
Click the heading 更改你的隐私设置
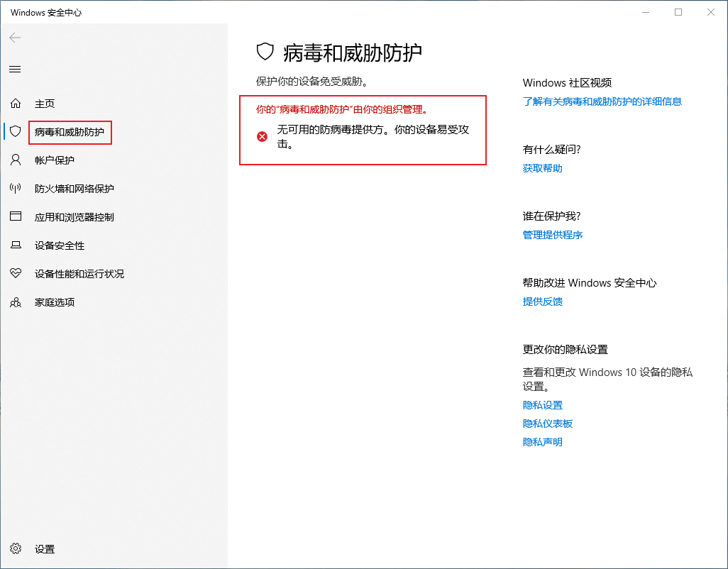point(565,350)
